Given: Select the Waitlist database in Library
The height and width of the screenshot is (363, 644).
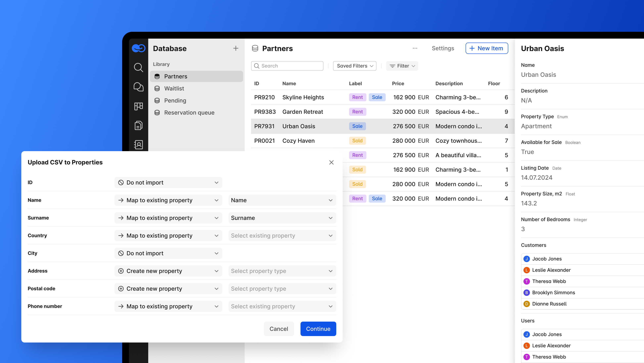Looking at the screenshot, I should pyautogui.click(x=174, y=88).
